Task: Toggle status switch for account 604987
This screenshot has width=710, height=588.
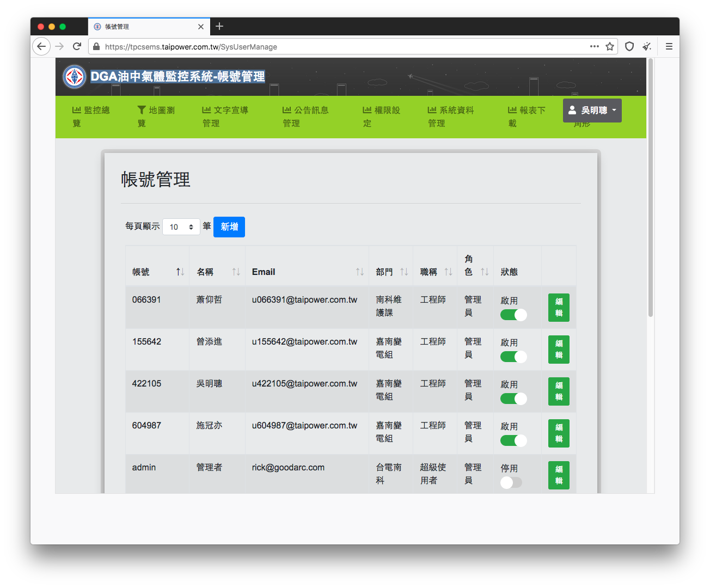Action: click(x=513, y=440)
